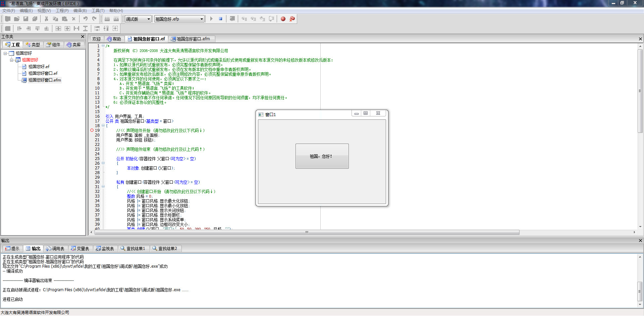Close the 工作夹 panel with its X
The image size is (644, 316).
tap(83, 37)
